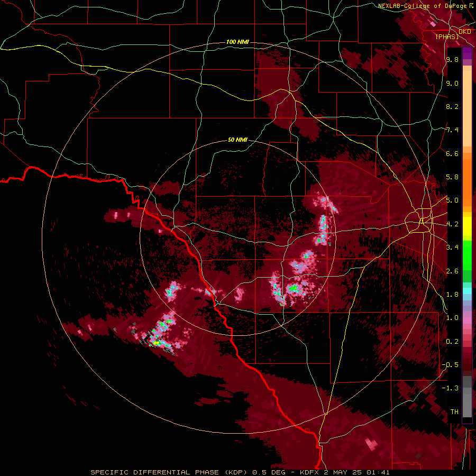This screenshot has width=476, height=476.
Task: Click the 2.6 legend value
Action: pyautogui.click(x=452, y=271)
